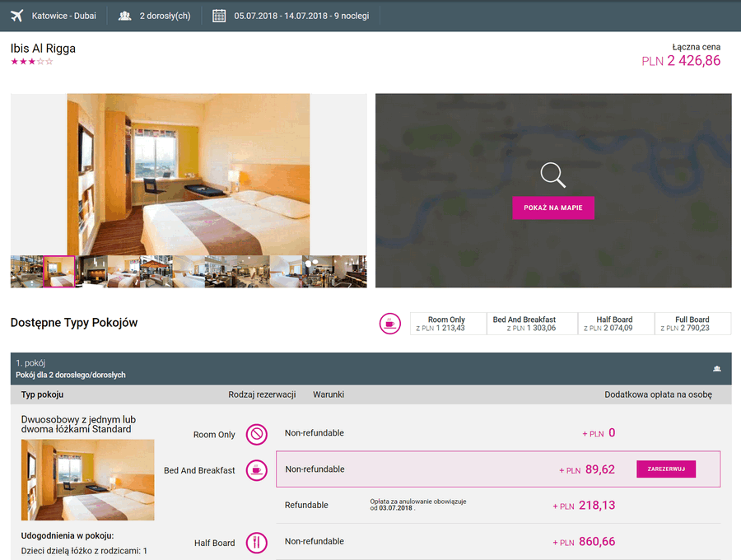The image size is (741, 560).
Task: Click the calendar icon beside the travel dates
Action: (219, 16)
